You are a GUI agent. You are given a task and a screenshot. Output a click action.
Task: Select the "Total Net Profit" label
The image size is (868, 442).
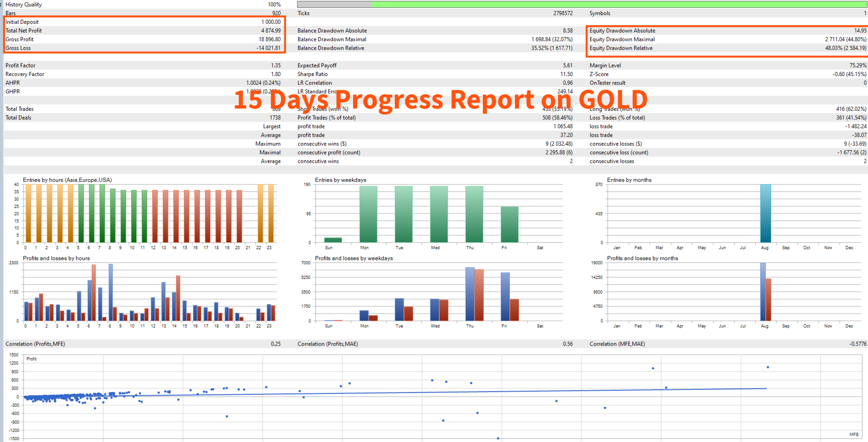point(23,31)
